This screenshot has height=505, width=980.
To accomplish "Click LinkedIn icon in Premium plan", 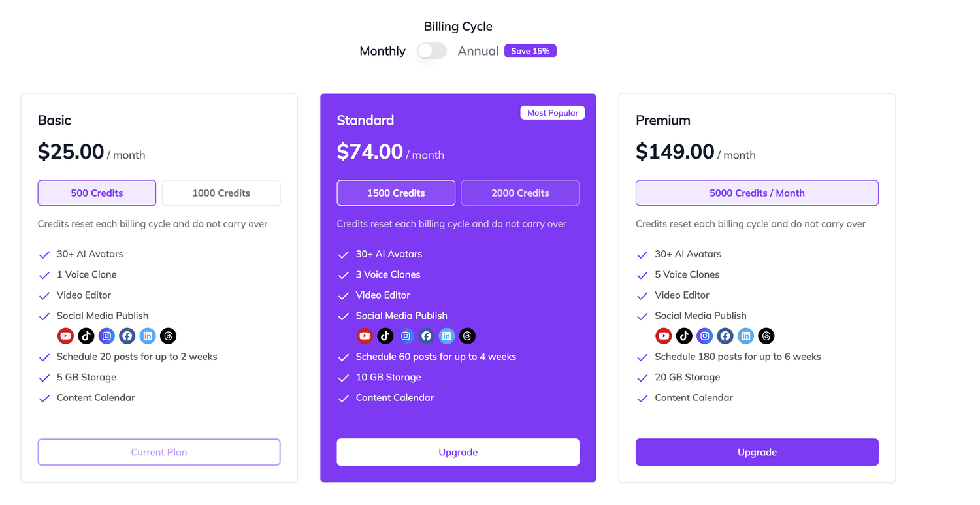I will tap(745, 336).
